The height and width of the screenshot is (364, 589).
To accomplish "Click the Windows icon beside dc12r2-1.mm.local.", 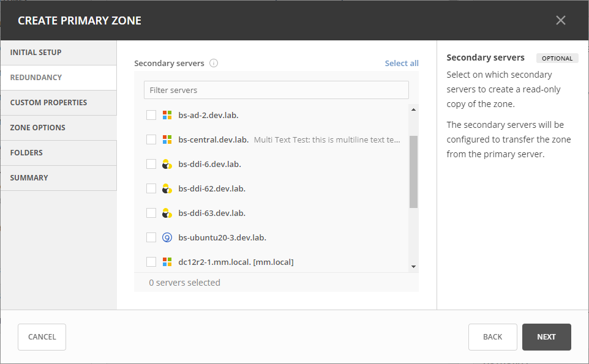I will (x=167, y=262).
